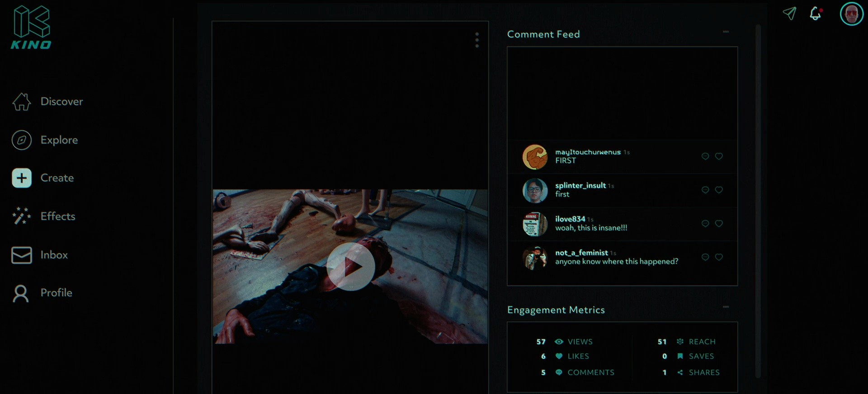
Task: Open mayItouchurwenus profile avatar
Action: (535, 157)
